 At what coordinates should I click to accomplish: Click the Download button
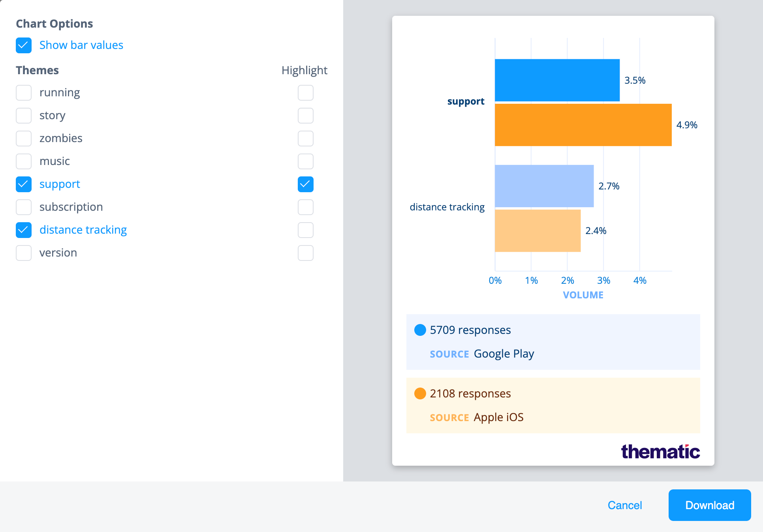(x=710, y=505)
